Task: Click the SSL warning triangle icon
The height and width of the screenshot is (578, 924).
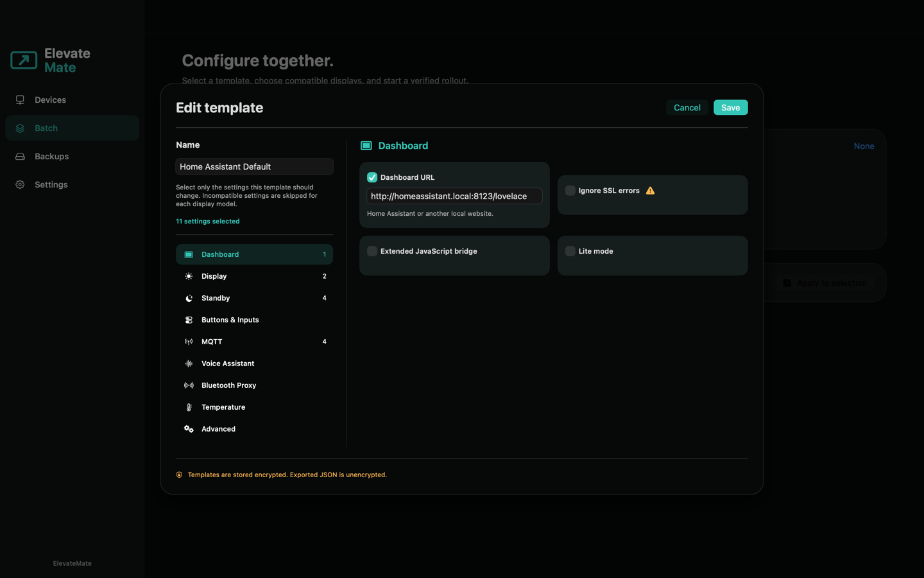Action: pyautogui.click(x=650, y=191)
